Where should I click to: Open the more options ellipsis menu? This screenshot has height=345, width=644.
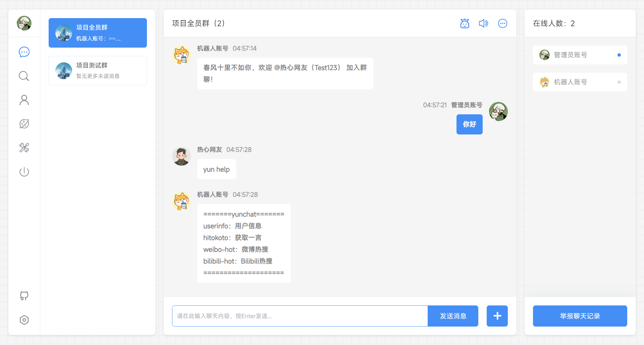(502, 23)
